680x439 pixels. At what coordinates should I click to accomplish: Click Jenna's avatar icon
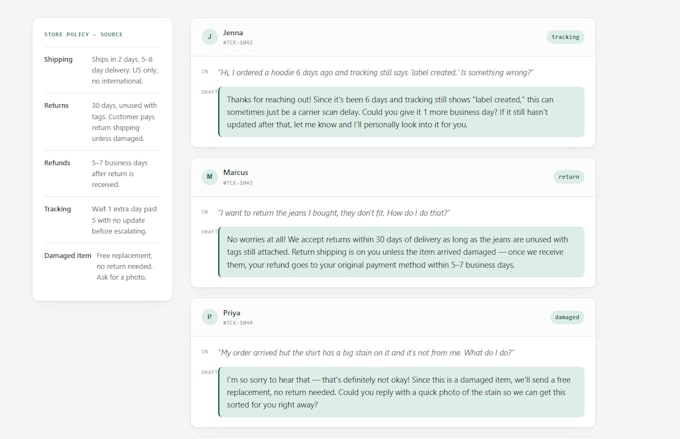(x=209, y=37)
